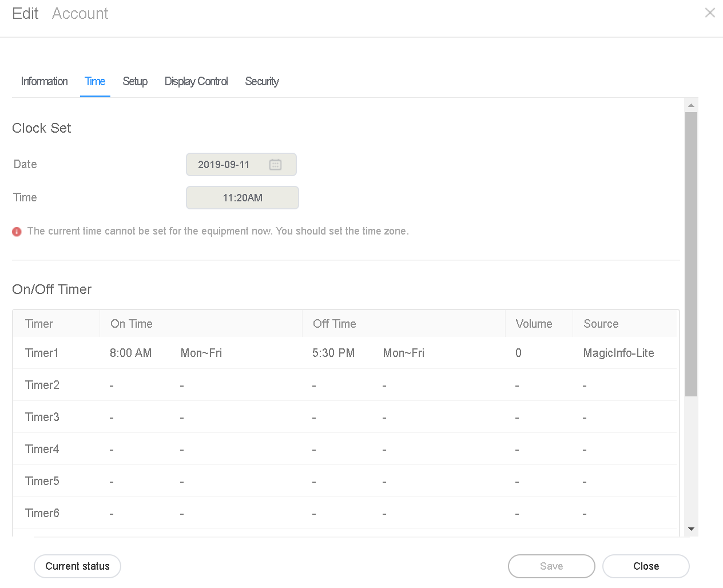Click Timer1 source MagicInfo-Lite
Viewport: 723px width, 588px height.
(x=619, y=353)
